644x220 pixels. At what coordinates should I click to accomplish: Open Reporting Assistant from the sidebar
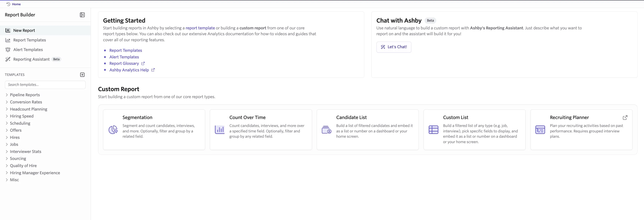coord(45,59)
